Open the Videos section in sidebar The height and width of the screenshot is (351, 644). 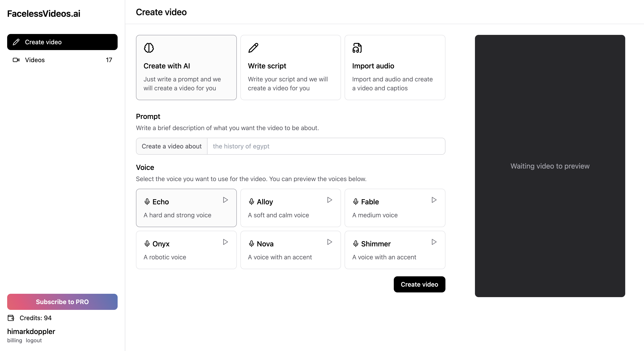(x=35, y=60)
